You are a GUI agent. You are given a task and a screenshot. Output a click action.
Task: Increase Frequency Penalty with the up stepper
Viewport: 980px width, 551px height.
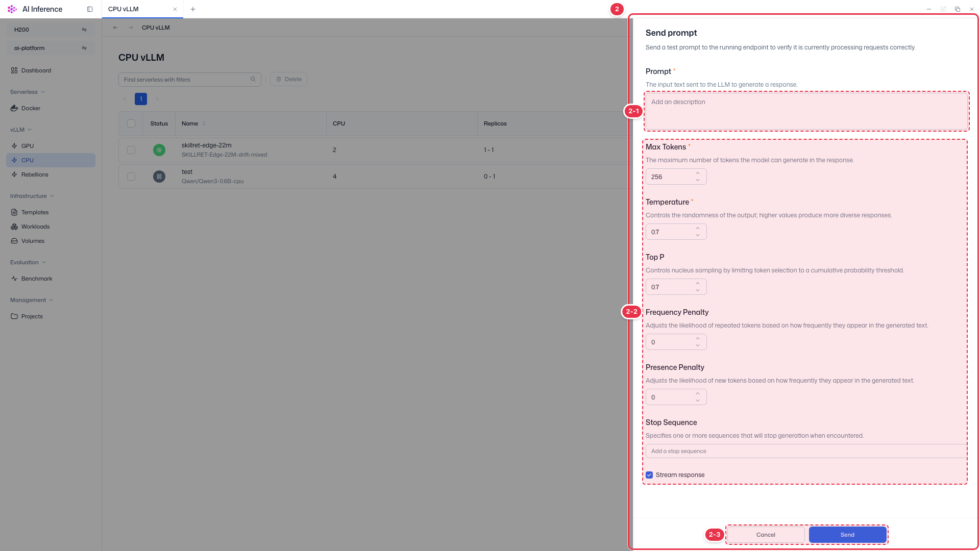click(x=698, y=339)
